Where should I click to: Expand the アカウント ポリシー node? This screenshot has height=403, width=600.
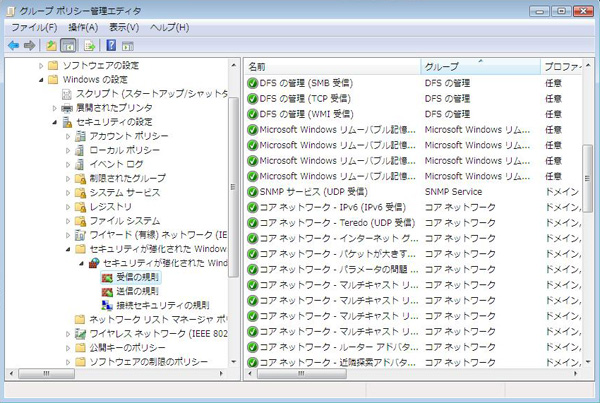68,136
